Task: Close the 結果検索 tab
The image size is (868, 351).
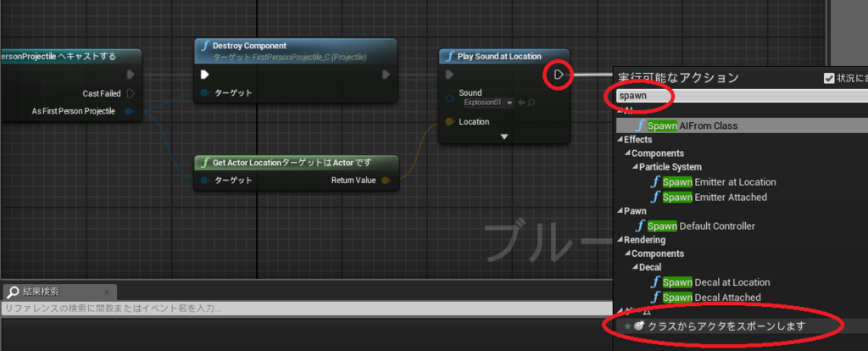Action: click(106, 292)
